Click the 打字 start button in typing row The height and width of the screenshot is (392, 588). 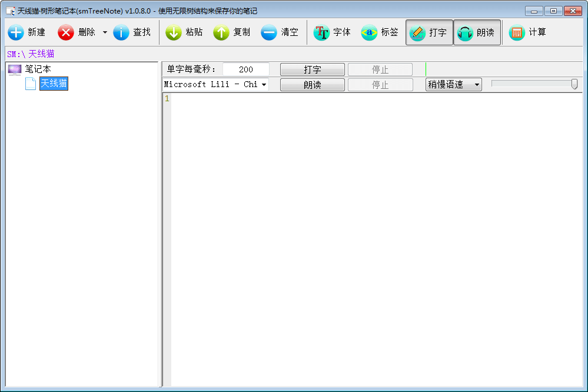(313, 69)
